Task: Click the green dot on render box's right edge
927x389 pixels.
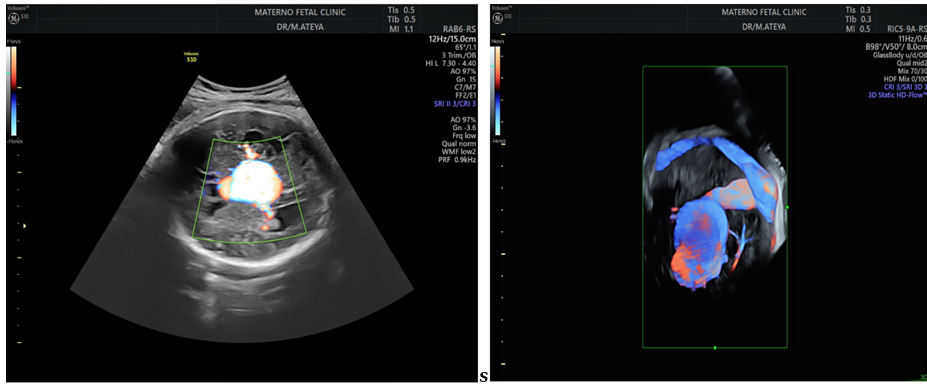Action: (787, 207)
